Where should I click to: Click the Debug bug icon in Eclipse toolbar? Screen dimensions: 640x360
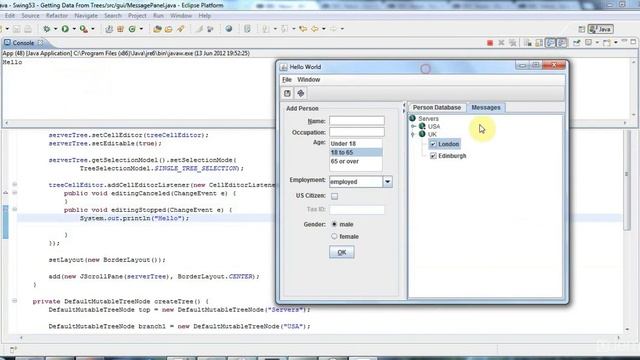point(47,29)
